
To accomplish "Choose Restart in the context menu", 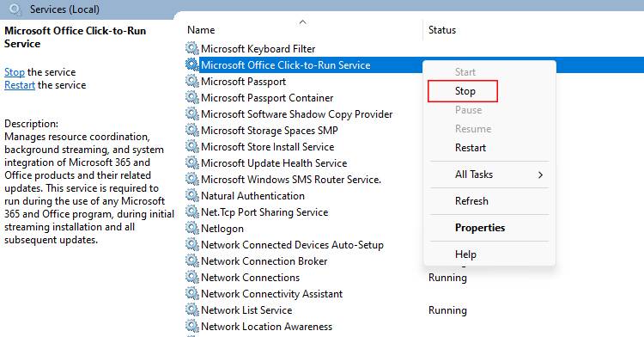I will click(471, 148).
